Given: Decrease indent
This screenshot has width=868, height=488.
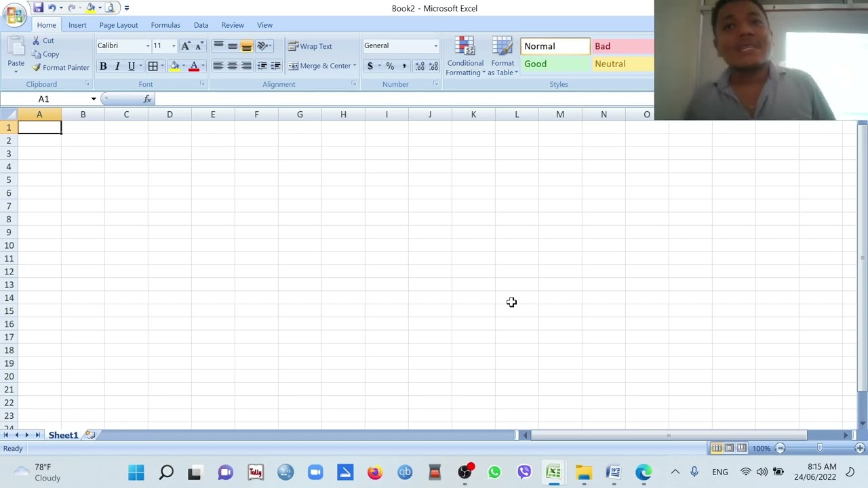Looking at the screenshot, I should pyautogui.click(x=262, y=66).
